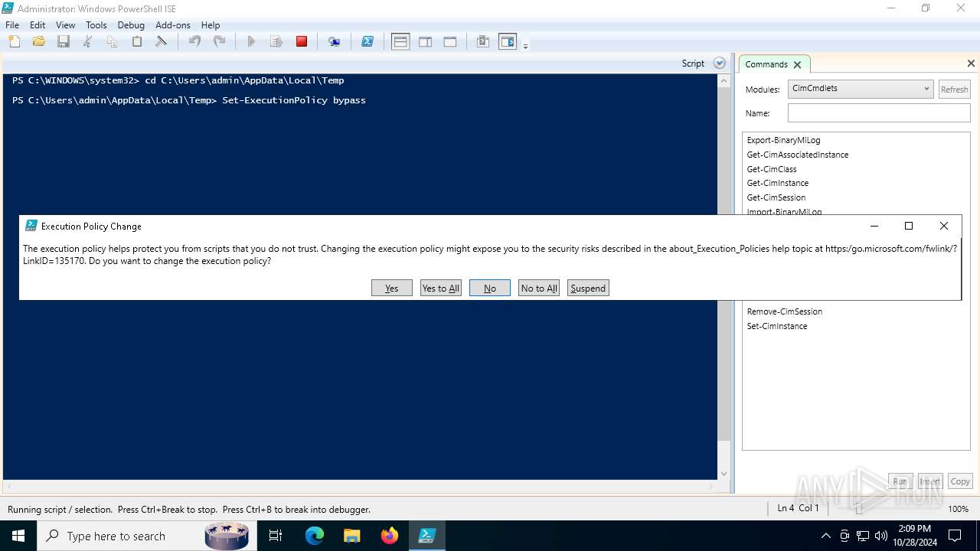Maximize the Execution Policy Change dialog
The image size is (980, 551).
coord(909,226)
